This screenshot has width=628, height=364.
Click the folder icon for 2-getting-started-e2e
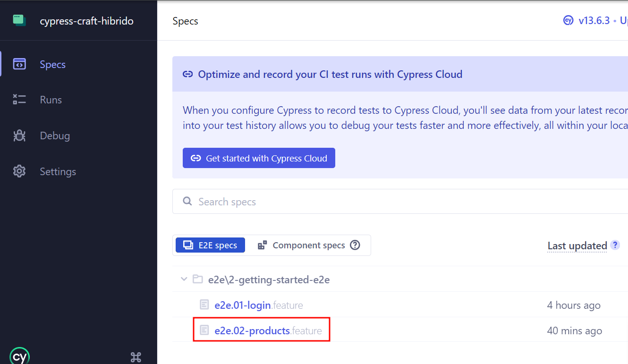198,279
